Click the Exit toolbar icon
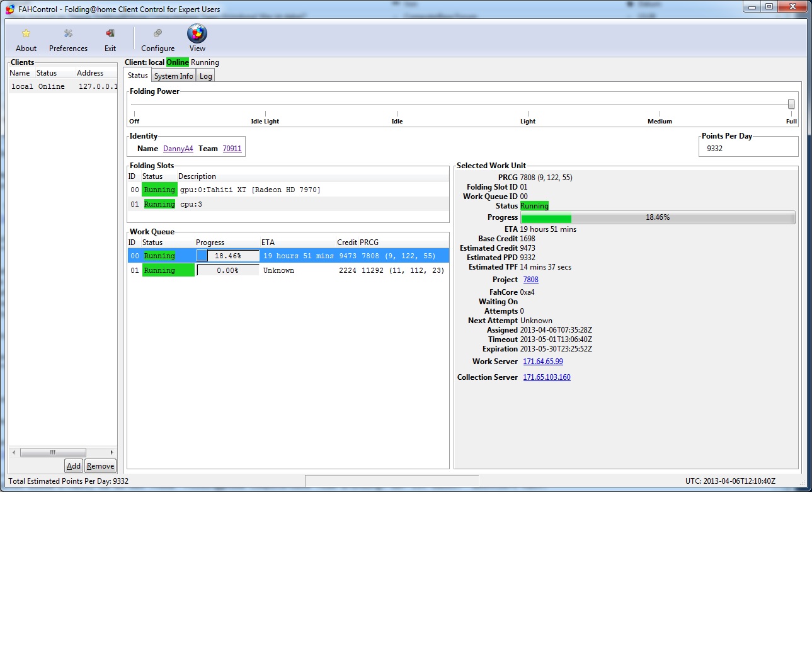Screen dimensions: 812x645 (x=110, y=33)
